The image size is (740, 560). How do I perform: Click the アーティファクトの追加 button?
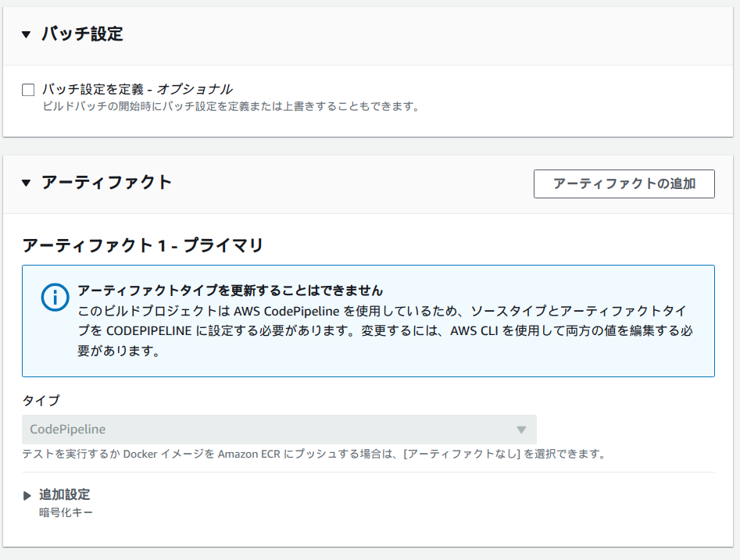624,184
